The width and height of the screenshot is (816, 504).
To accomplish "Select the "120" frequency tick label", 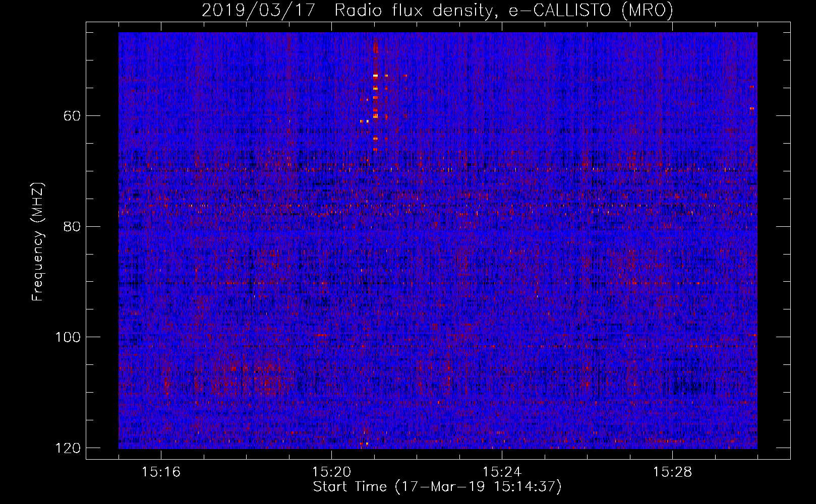I will point(68,448).
